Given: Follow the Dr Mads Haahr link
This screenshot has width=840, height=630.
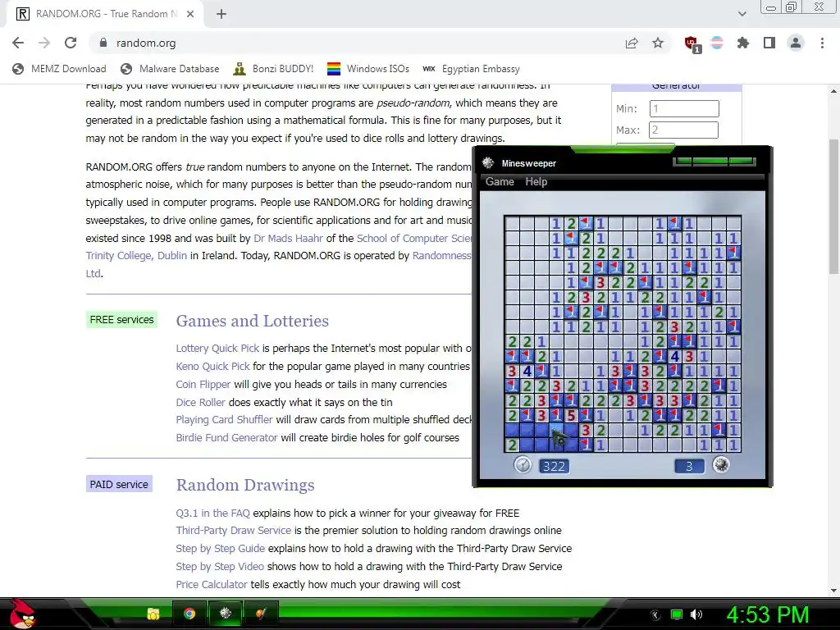Looking at the screenshot, I should (288, 239).
